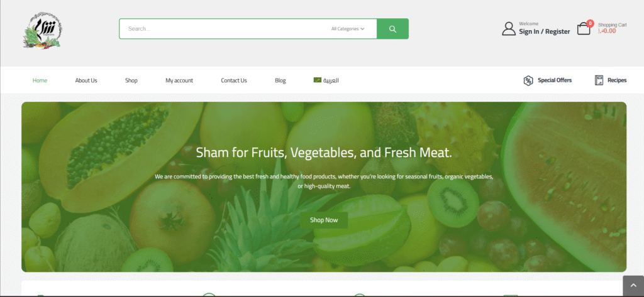Click the Shop Now banner button

coord(324,220)
